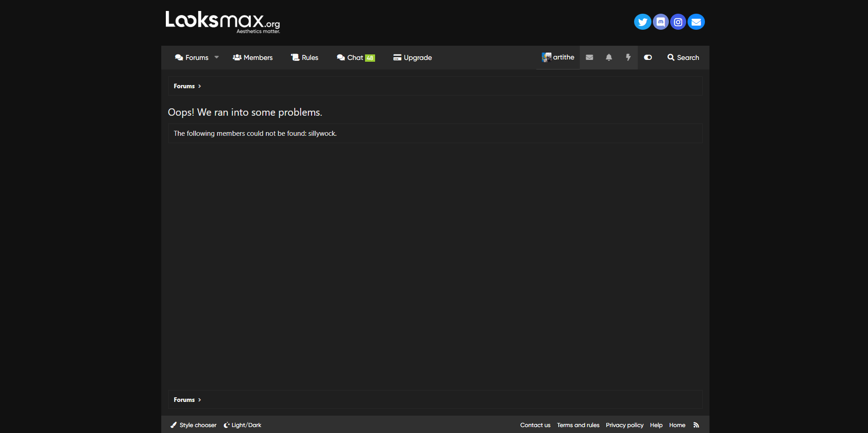Click the lightning bolt what's new icon

pos(628,58)
